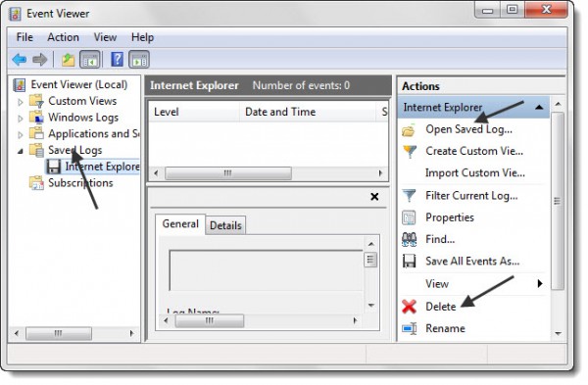Viewport: 588px width, 385px height.
Task: Choose Find... in the Actions pane
Action: click(440, 239)
